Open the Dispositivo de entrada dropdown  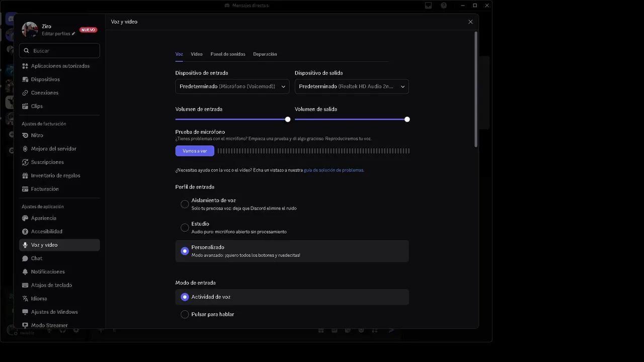click(x=232, y=86)
